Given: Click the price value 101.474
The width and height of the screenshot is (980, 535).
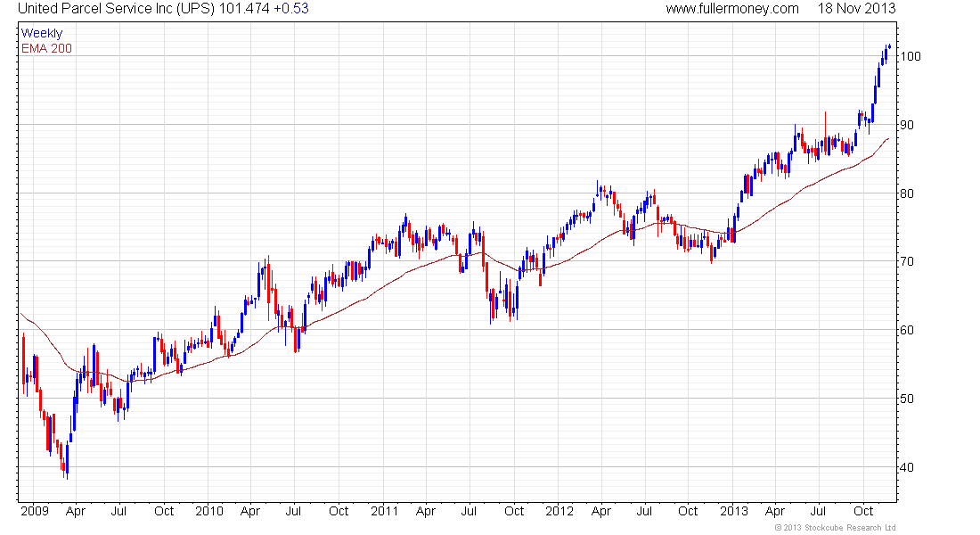Looking at the screenshot, I should (244, 9).
